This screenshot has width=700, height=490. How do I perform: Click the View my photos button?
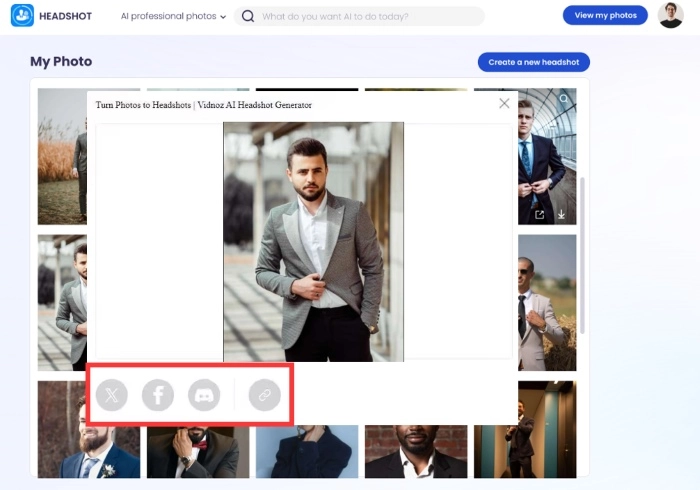point(604,15)
